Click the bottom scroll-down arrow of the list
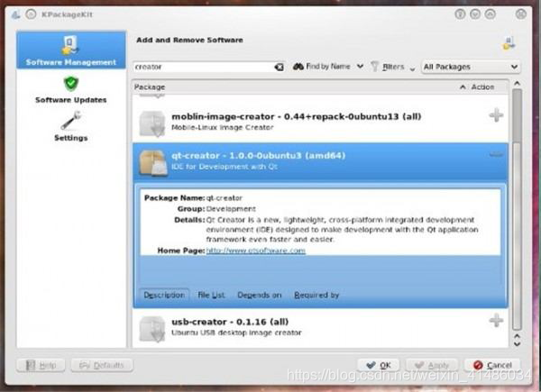This screenshot has width=541, height=392. pos(517,343)
